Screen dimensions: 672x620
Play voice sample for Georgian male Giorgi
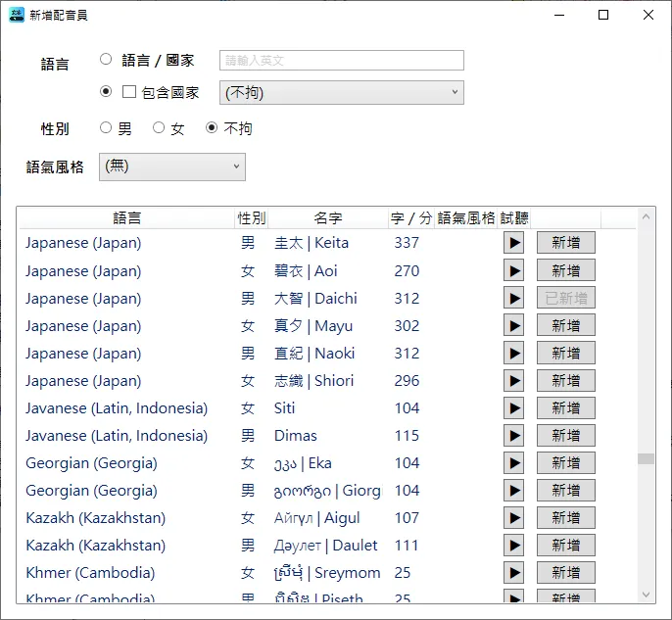point(513,490)
